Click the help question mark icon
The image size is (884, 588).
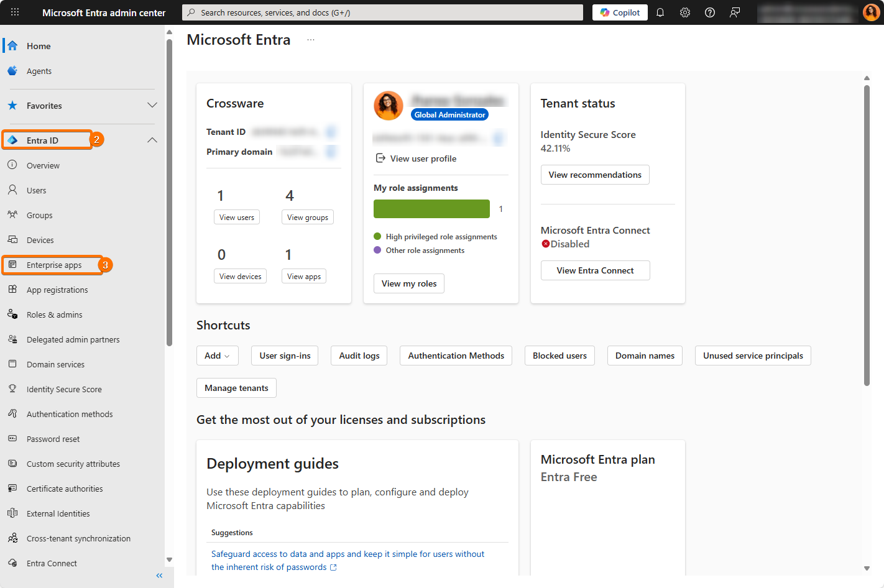tap(710, 12)
